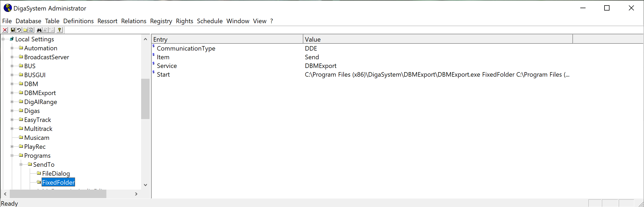Click the tree's vertical scrollbar down arrow
Viewport: 644px width, 207px height.
click(145, 185)
